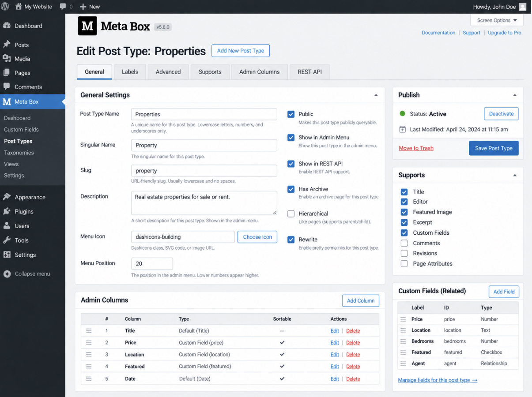This screenshot has width=532, height=397.
Task: Open comments bubble in admin bar
Action: pos(63,7)
